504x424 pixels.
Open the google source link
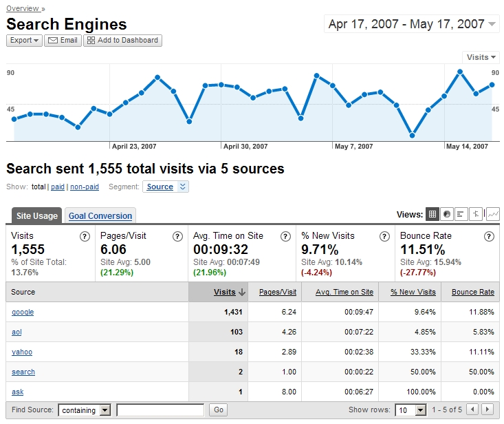click(23, 312)
